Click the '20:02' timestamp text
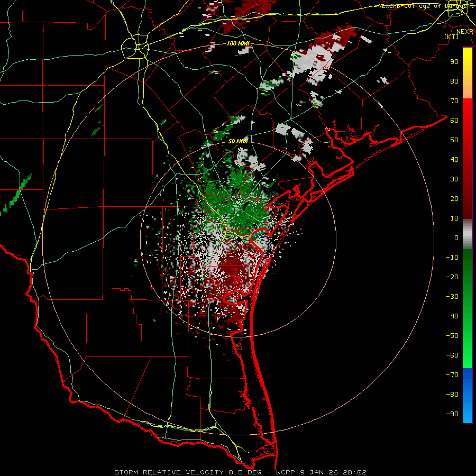This screenshot has height=476, width=476. (354, 472)
